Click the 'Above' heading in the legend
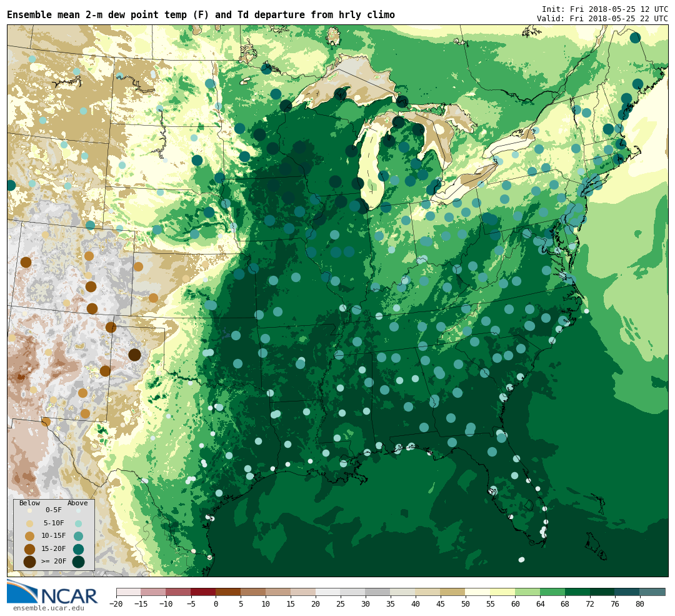675x616 pixels. coord(77,503)
